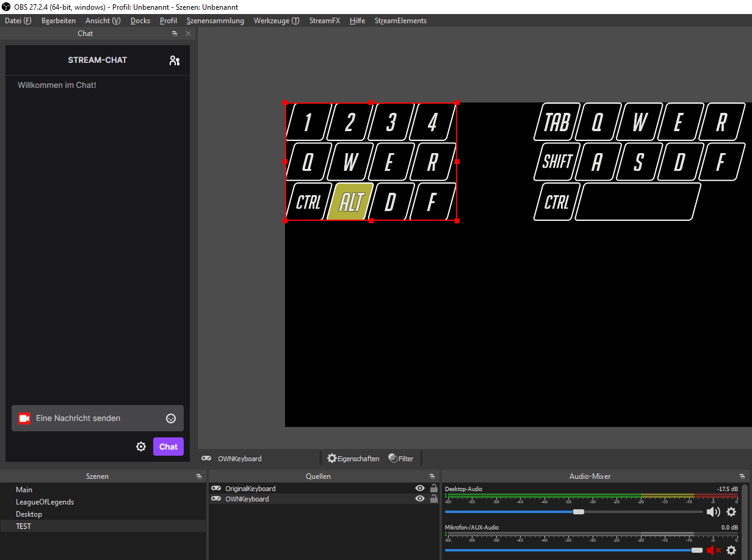Open the Audio-Mixer panel menu
Image resolution: width=752 pixels, height=560 pixels.
point(742,476)
